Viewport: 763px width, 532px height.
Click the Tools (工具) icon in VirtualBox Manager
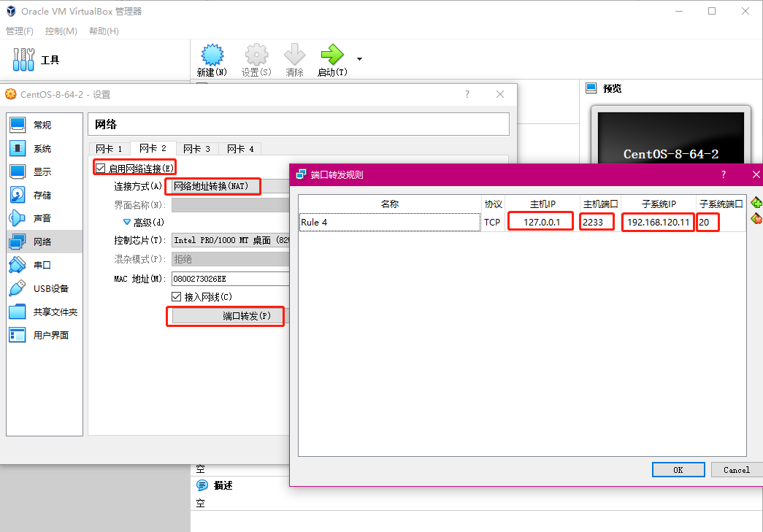[23, 60]
